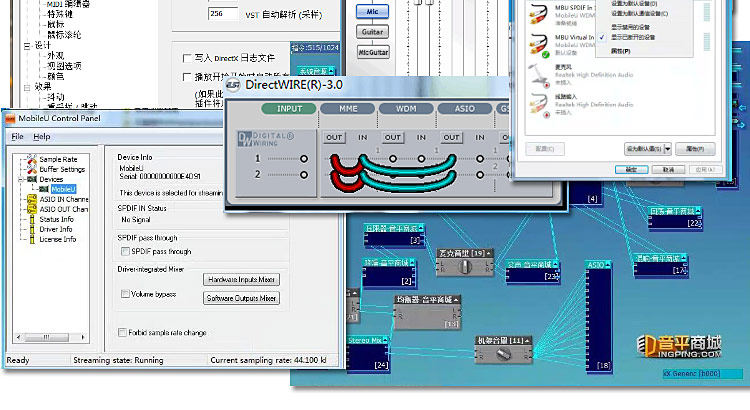This screenshot has height=410, width=750.
Task: Click the 属性(P) context menu entry
Action: point(620,51)
